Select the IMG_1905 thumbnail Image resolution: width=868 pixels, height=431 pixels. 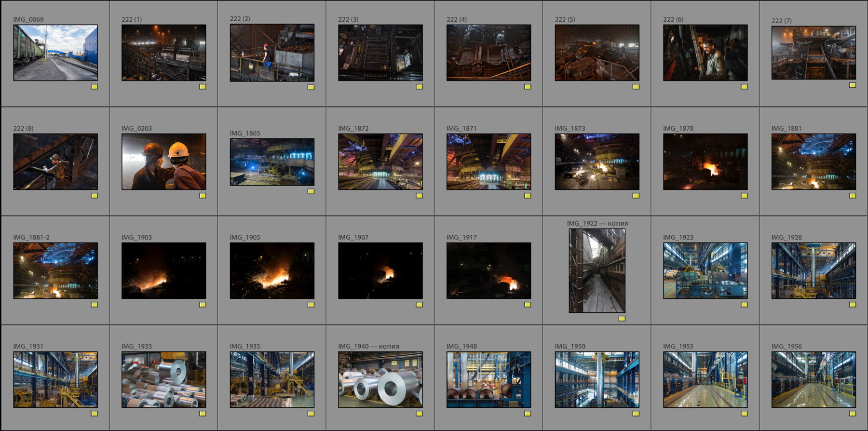[272, 270]
